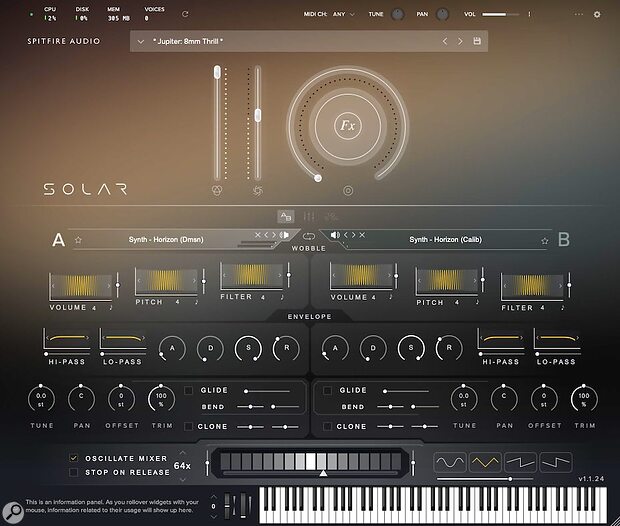Enable the sound B CLONE checkbox
This screenshot has width=620, height=526.
[x=327, y=426]
